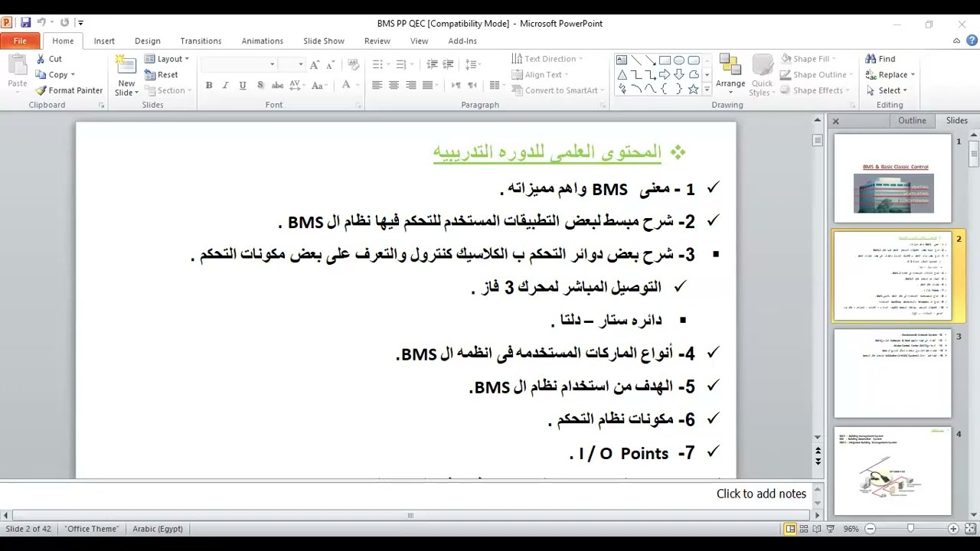Image resolution: width=980 pixels, height=551 pixels.
Task: Apply text shadow with S icon
Action: click(x=260, y=85)
